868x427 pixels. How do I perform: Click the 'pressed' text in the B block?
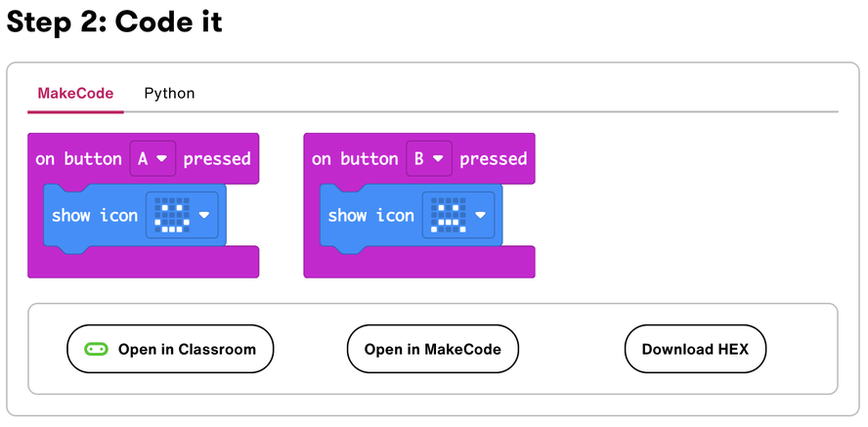(x=494, y=158)
